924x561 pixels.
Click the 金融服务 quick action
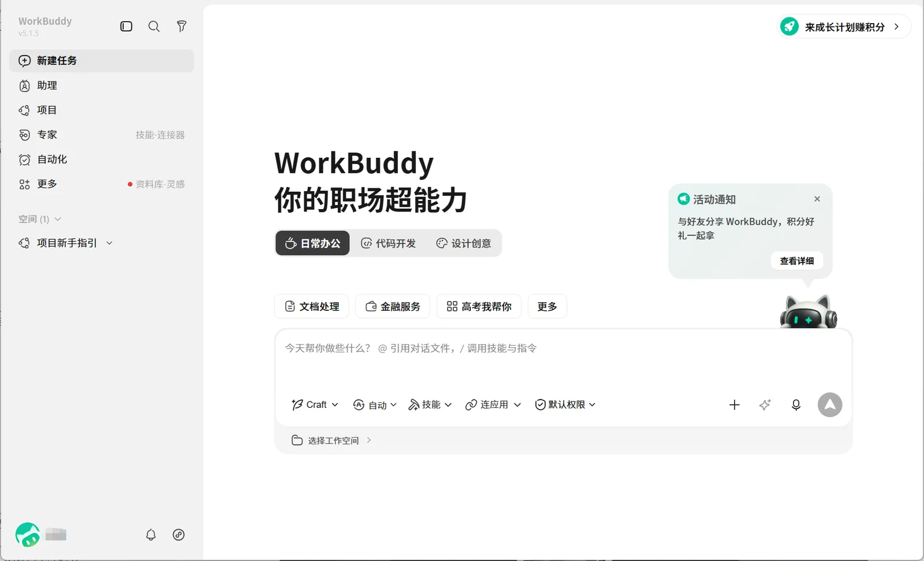(393, 306)
